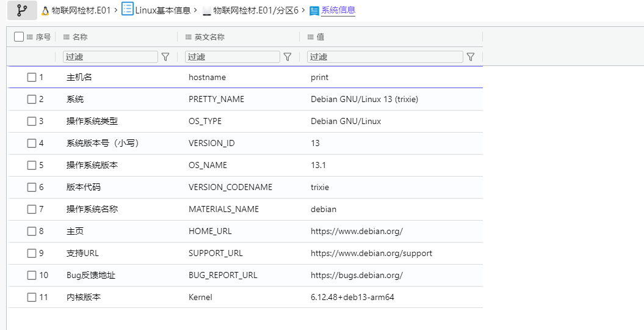Check the box for row 3 操作系统类型
The width and height of the screenshot is (644, 330).
tap(32, 121)
